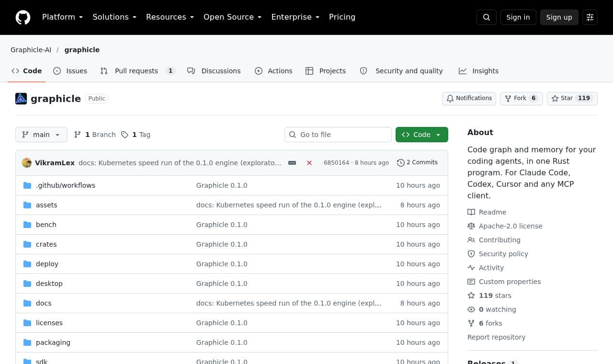Viewport: 613px width, 364px height.
Task: Click the packaging folder icon
Action: click(27, 342)
